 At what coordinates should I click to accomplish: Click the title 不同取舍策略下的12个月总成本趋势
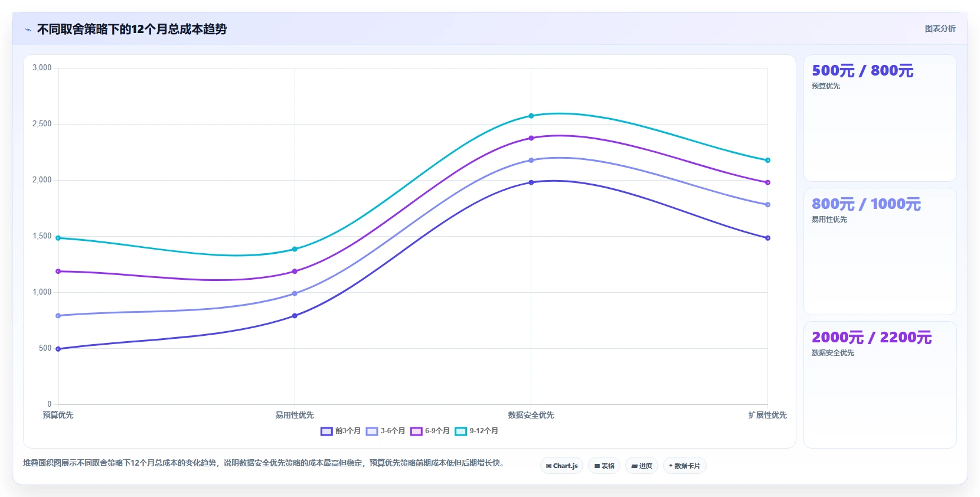click(x=132, y=30)
